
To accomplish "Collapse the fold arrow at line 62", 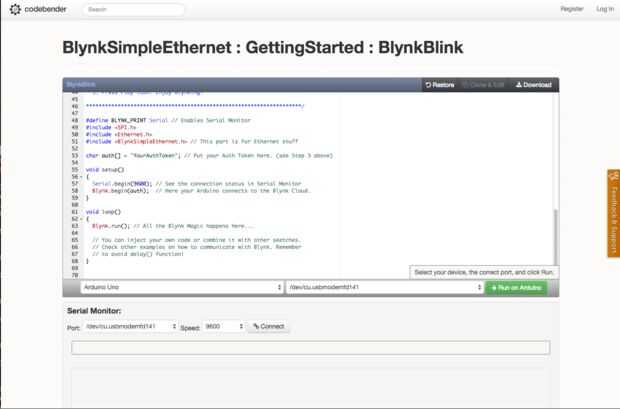I will pos(81,219).
